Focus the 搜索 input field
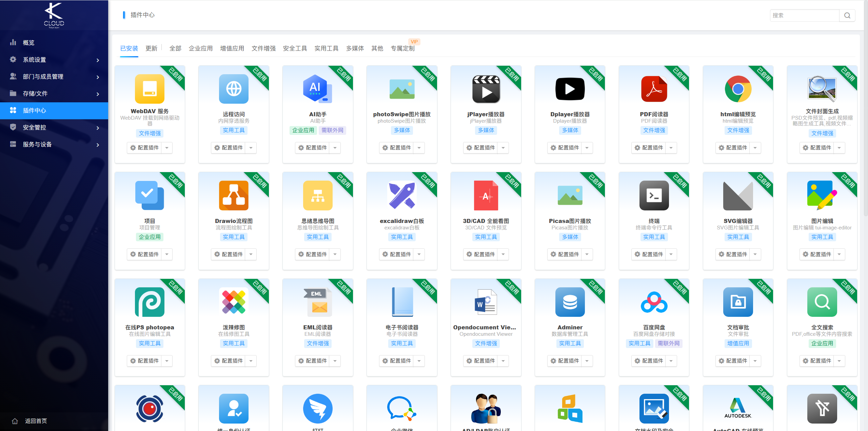This screenshot has width=868, height=431. click(x=805, y=15)
